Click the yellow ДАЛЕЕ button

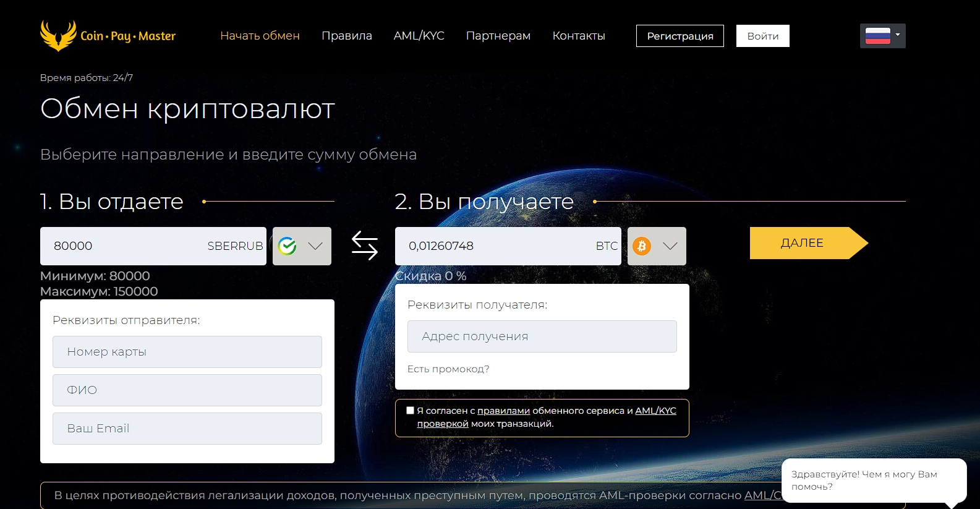(809, 243)
